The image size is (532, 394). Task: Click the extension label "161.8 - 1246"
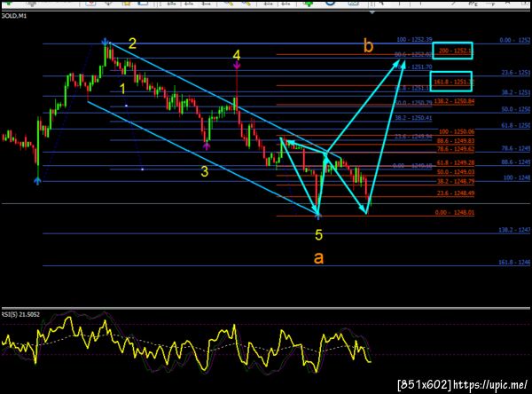click(514, 262)
